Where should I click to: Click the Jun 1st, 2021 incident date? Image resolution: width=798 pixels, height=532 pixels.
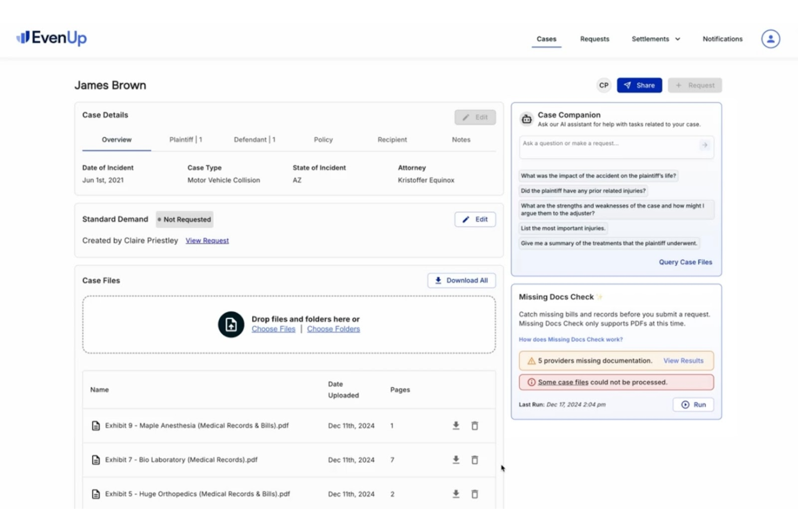coord(103,180)
